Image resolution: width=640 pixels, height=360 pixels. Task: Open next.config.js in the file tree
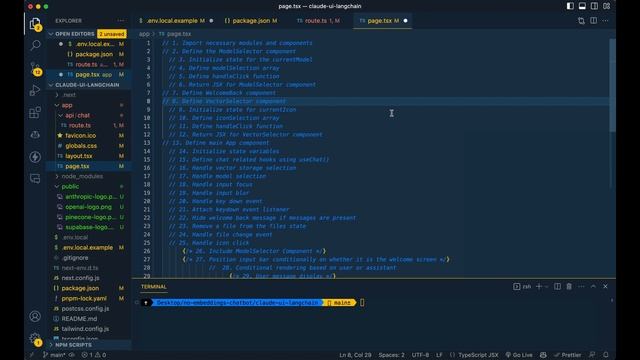coord(80,278)
